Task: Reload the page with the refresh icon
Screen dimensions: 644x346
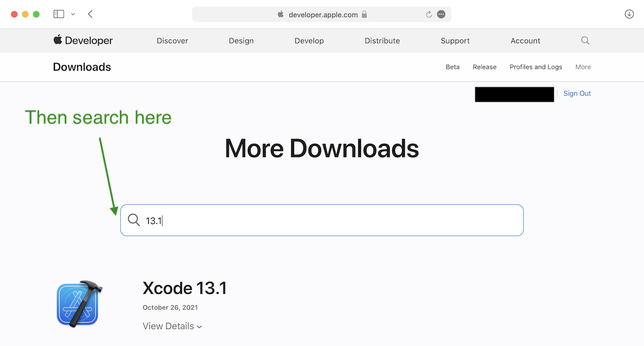Action: click(429, 14)
